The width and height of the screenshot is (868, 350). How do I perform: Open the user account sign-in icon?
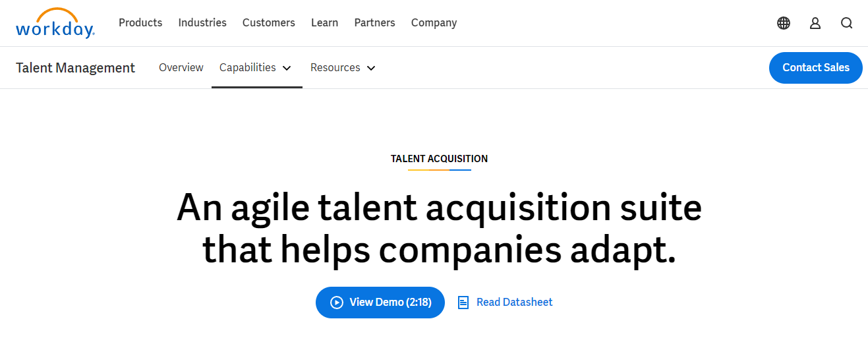815,23
